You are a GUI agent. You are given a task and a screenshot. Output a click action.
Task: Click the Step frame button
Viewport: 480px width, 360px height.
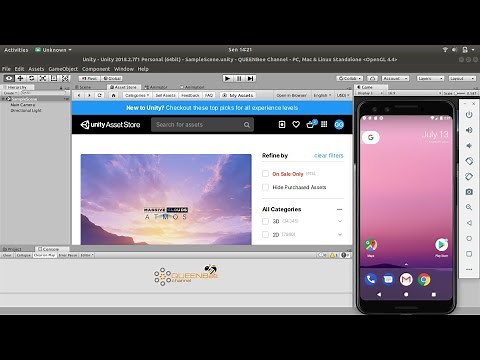coord(250,78)
